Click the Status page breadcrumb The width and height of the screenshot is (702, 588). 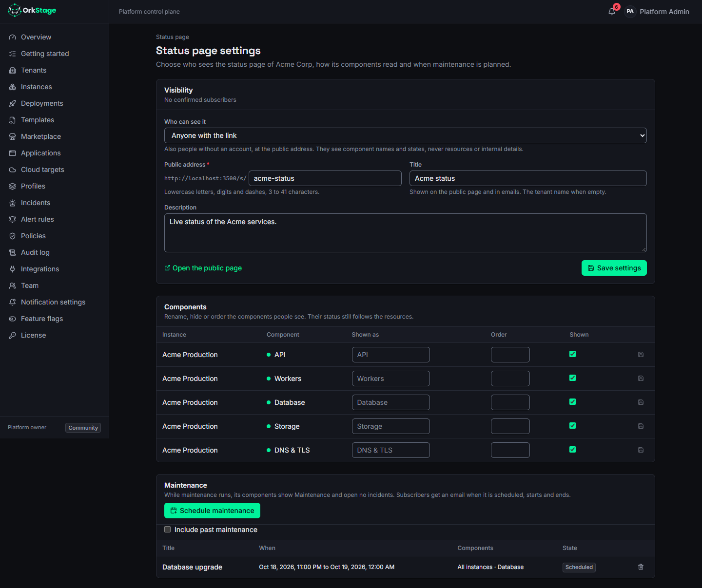point(173,37)
